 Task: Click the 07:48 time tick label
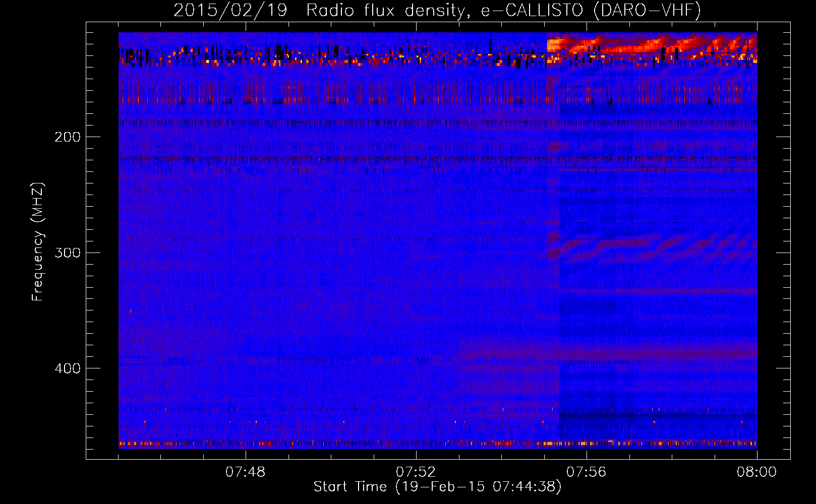point(246,472)
